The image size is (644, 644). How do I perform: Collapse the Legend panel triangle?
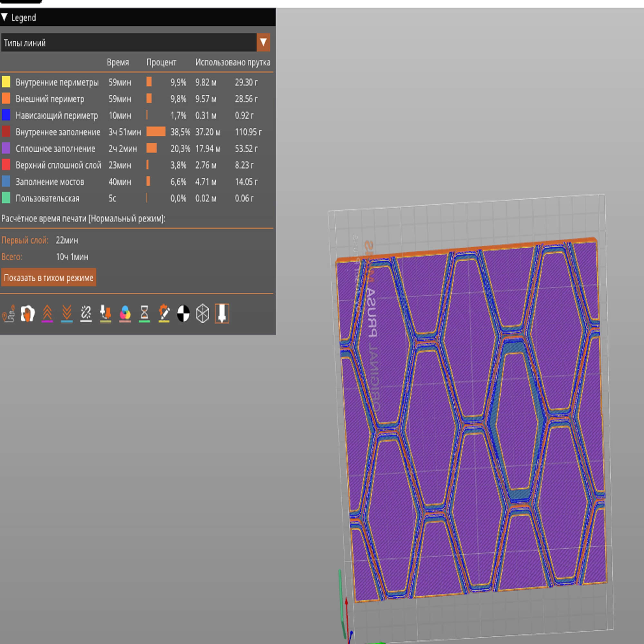(x=4, y=17)
